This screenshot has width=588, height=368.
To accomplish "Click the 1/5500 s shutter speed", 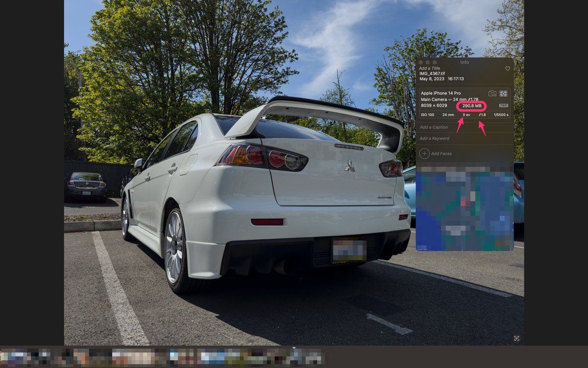I will click(x=501, y=115).
